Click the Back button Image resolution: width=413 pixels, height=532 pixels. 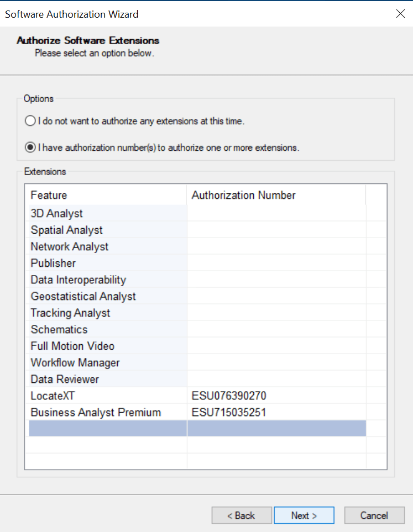pos(242,515)
